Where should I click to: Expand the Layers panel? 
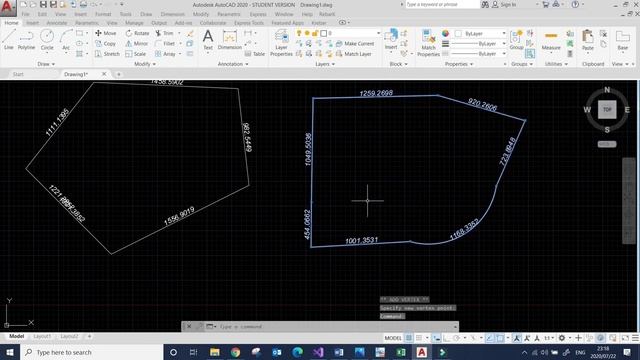pos(325,64)
